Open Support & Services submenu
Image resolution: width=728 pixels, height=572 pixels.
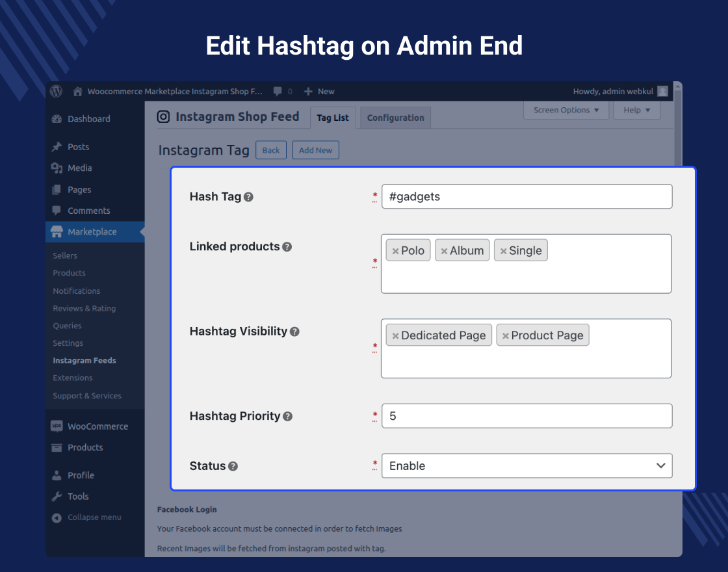(x=87, y=396)
